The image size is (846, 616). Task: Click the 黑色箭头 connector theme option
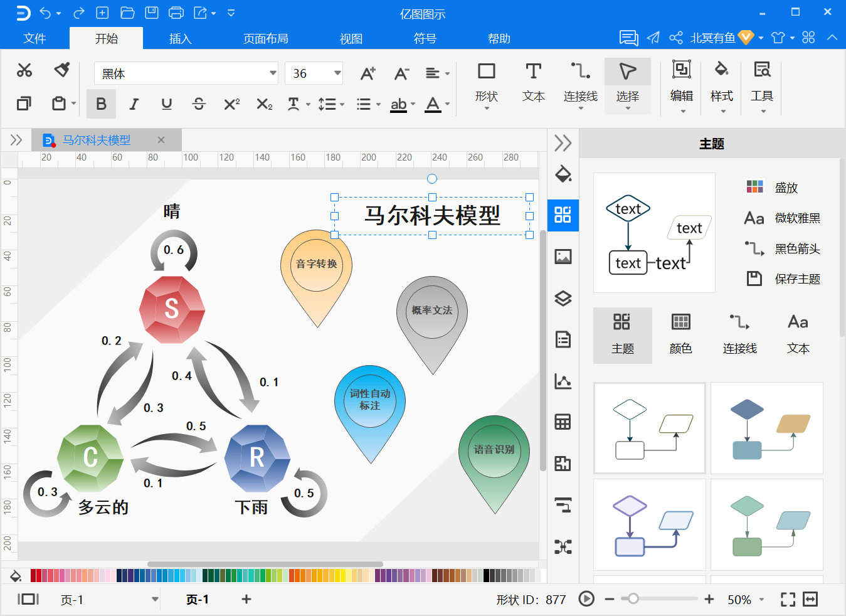pos(782,248)
